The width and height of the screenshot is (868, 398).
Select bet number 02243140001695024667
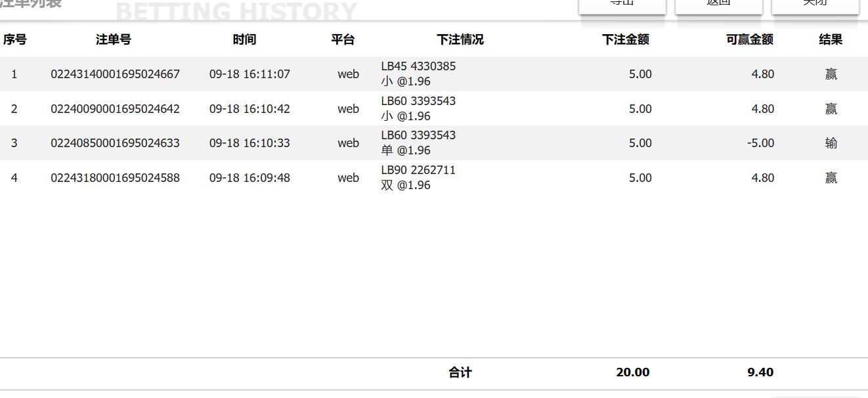pyautogui.click(x=115, y=74)
